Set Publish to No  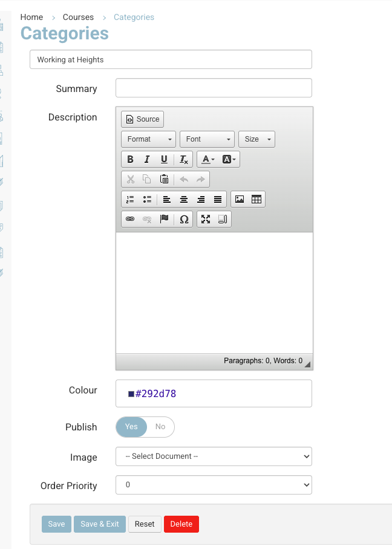coord(160,427)
